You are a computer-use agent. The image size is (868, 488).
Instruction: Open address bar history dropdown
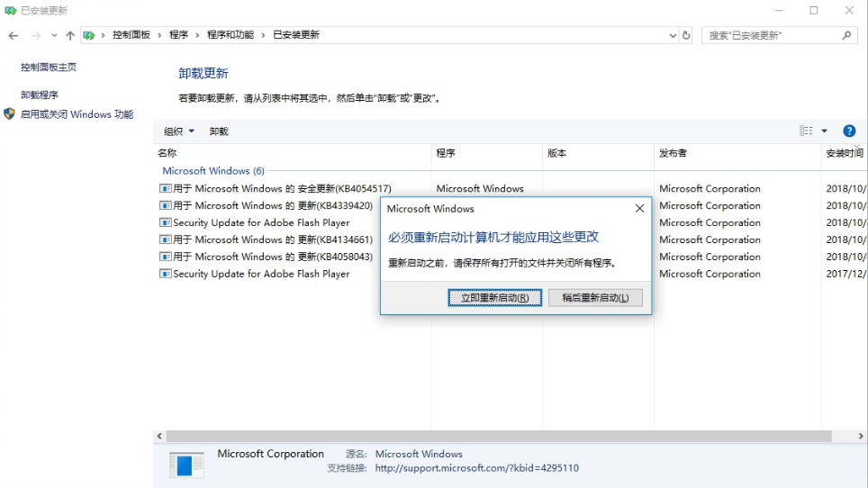673,35
